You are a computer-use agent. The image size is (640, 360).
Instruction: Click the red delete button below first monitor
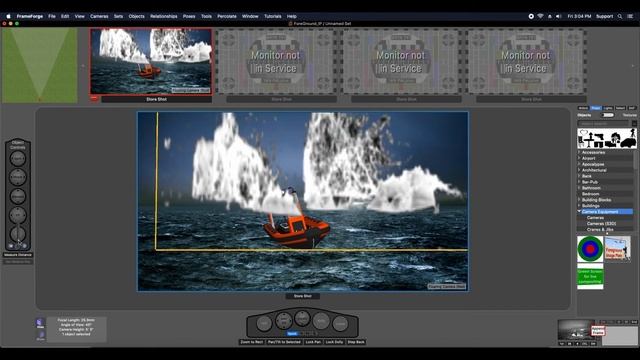(x=94, y=98)
